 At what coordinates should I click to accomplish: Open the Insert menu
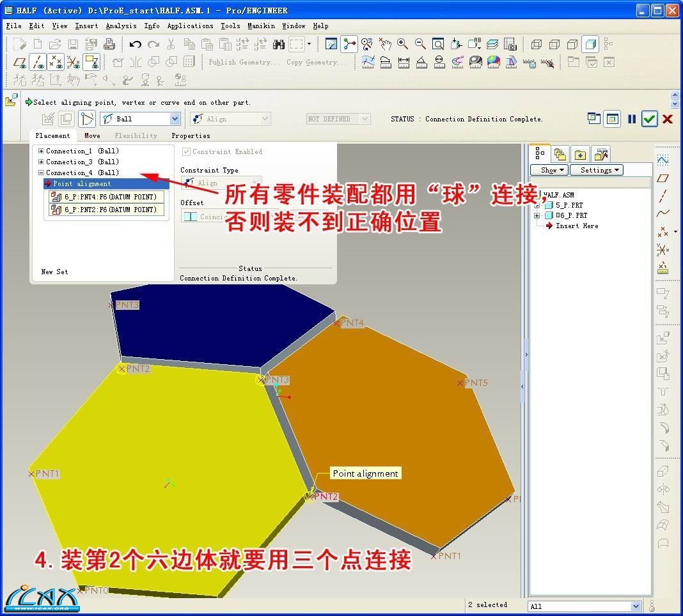click(86, 26)
